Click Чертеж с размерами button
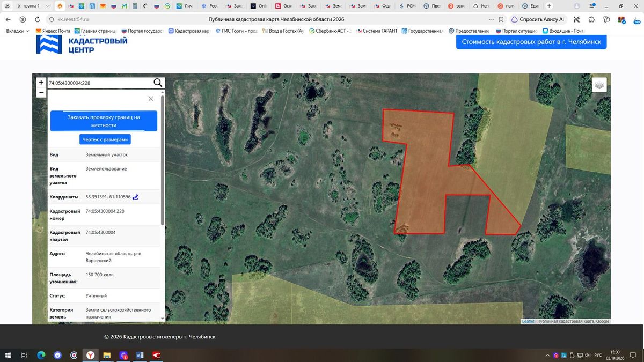Screen dimensions: 644x362 (x=105, y=139)
